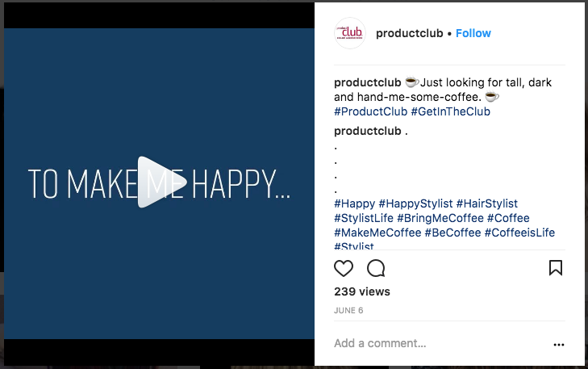
Task: Play the "To Make Me Happy" video
Action: coord(162,182)
